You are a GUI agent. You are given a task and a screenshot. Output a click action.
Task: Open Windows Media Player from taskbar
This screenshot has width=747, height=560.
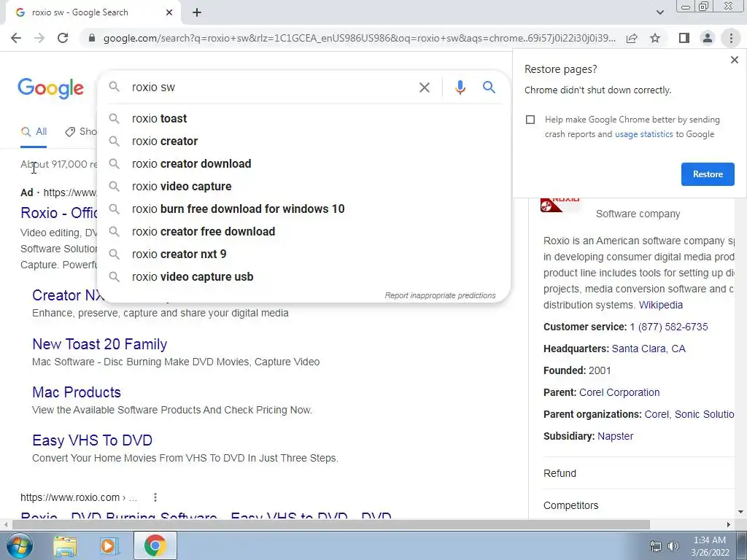pyautogui.click(x=109, y=545)
